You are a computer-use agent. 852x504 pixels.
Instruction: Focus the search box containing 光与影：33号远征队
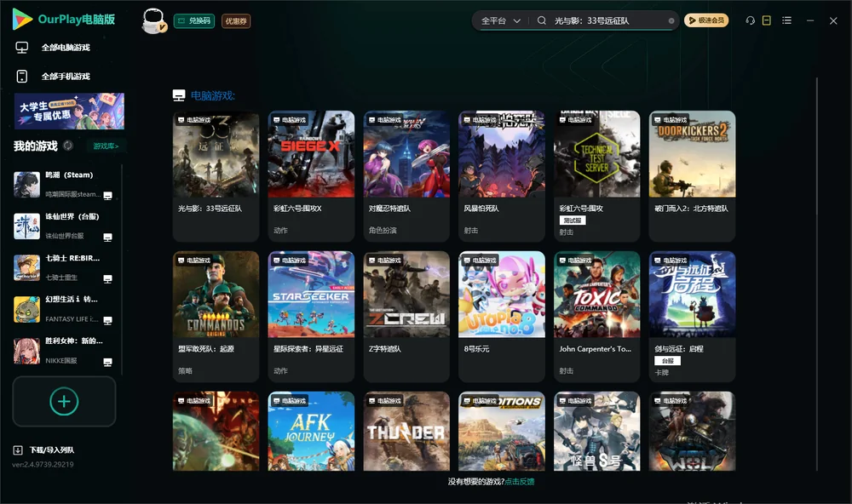608,20
